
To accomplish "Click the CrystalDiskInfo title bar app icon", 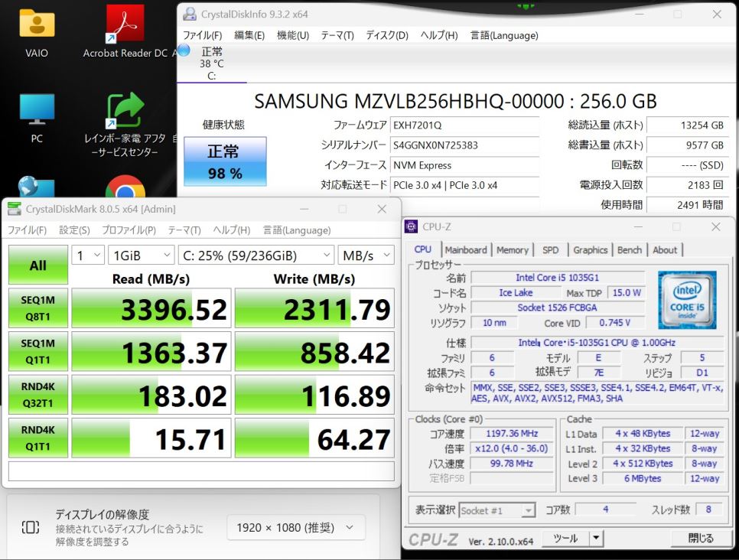I will [x=190, y=14].
